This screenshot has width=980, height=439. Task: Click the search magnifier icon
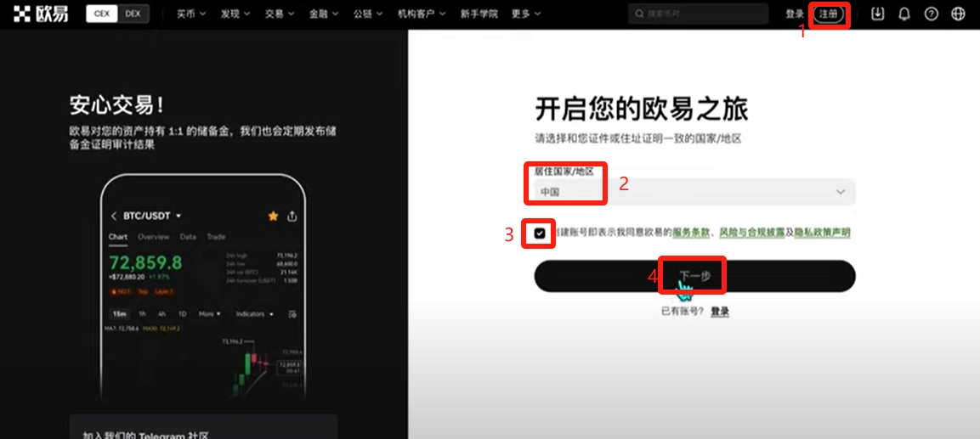point(639,14)
